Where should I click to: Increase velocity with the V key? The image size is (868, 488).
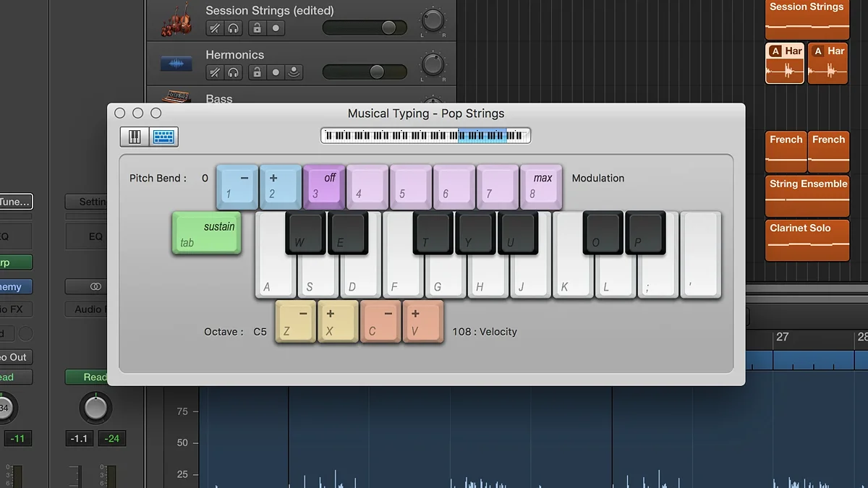click(423, 322)
